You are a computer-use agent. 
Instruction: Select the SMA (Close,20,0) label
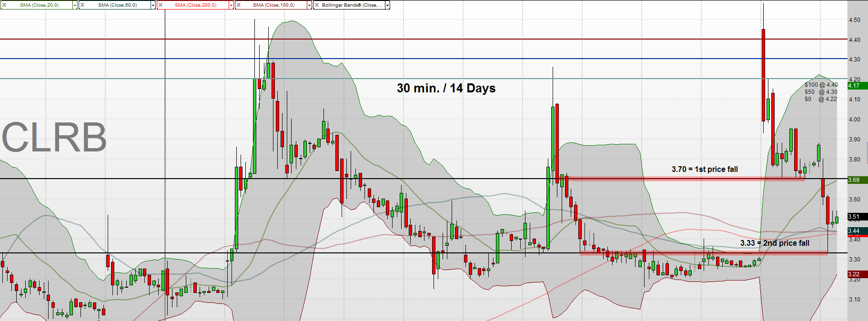(40, 5)
